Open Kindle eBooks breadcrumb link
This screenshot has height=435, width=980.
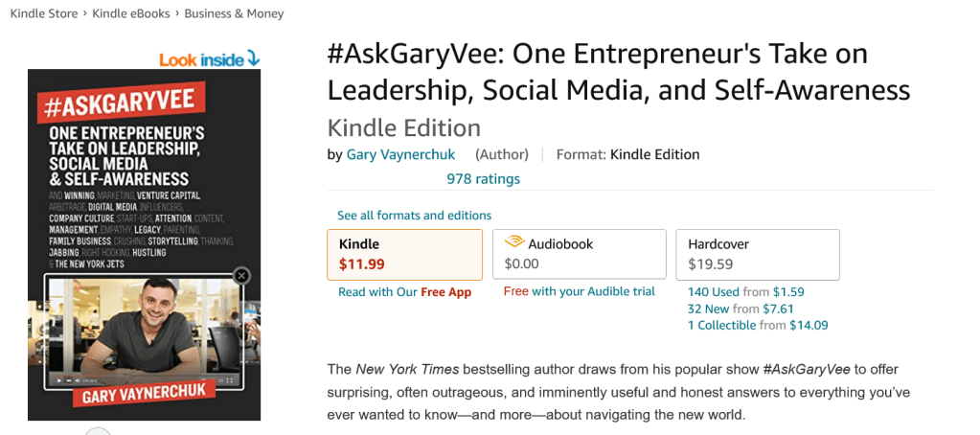(x=130, y=14)
